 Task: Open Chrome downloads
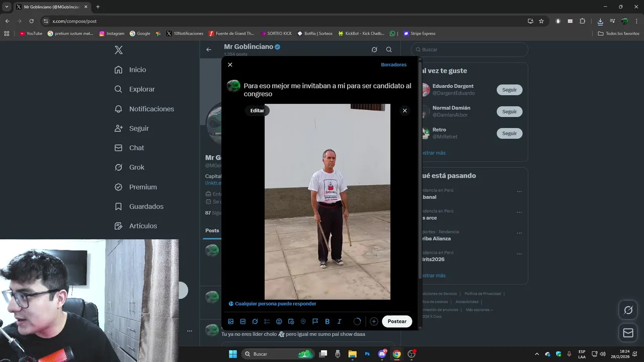click(600, 21)
